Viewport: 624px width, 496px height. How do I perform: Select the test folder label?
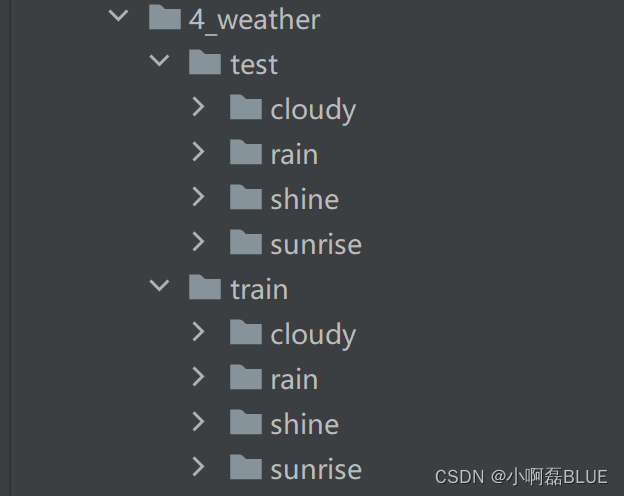[x=254, y=64]
